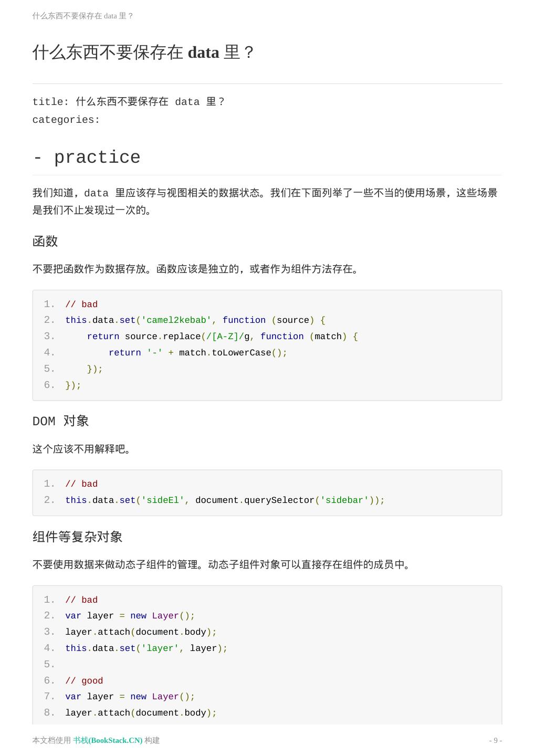The height and width of the screenshot is (756, 535).
Task: Click 'querySelector' in the DOM code block
Action: pos(279,500)
